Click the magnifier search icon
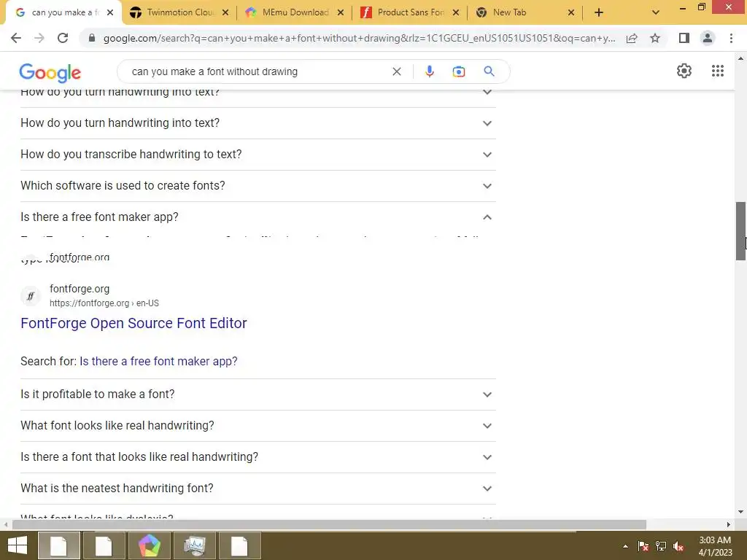This screenshot has height=560, width=747. 489,71
